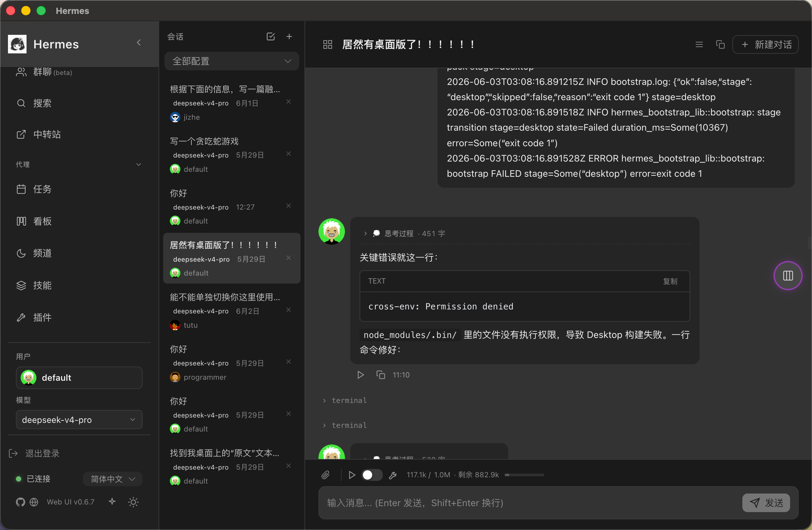Expand the 思考过程 451 字 section

tap(404, 233)
